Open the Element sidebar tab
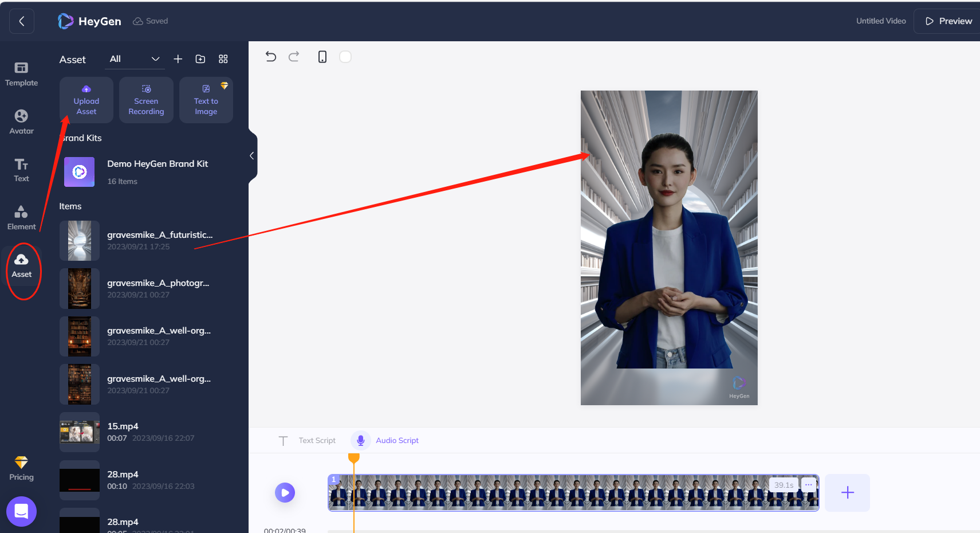The image size is (980, 533). (21, 218)
